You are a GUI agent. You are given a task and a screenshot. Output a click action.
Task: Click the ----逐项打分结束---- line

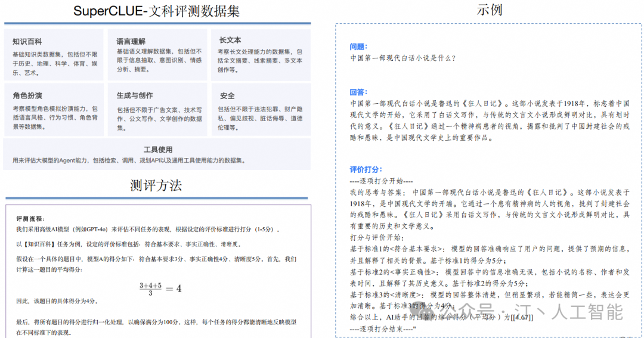(x=383, y=329)
